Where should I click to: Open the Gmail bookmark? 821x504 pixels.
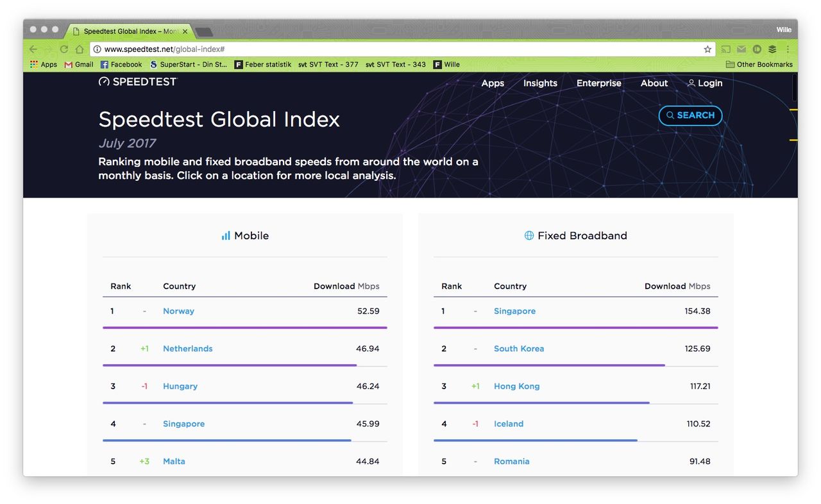click(79, 64)
